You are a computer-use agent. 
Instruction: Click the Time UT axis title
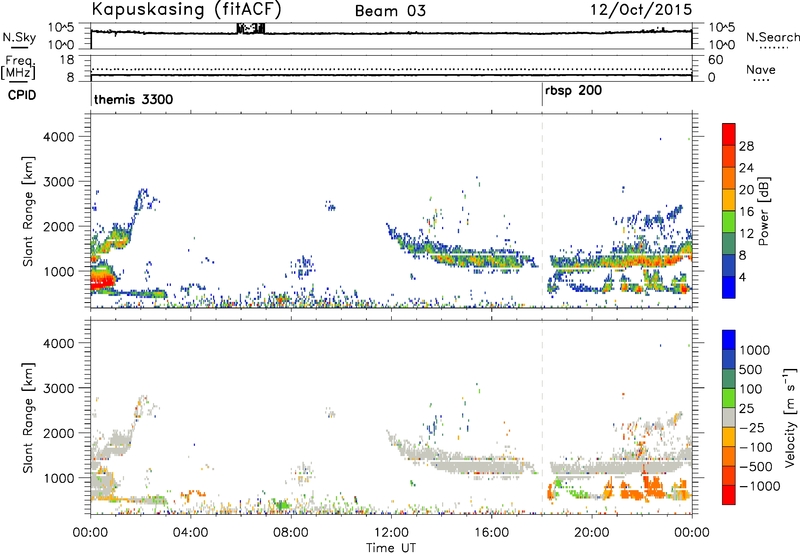(391, 548)
